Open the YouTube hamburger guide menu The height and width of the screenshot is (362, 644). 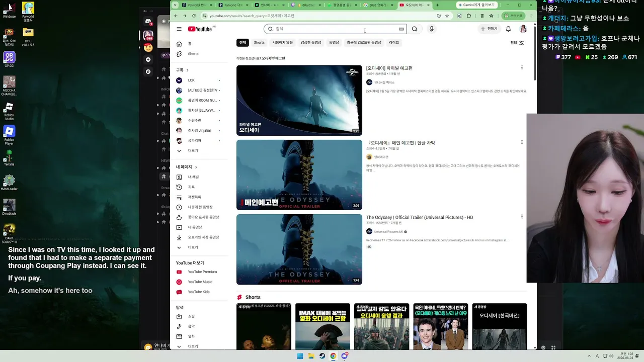click(x=179, y=29)
